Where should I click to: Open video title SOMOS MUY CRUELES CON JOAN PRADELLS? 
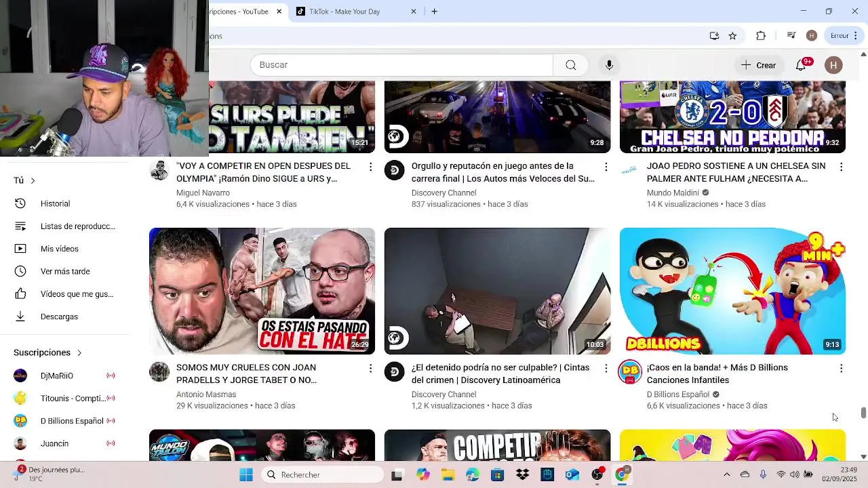point(246,373)
